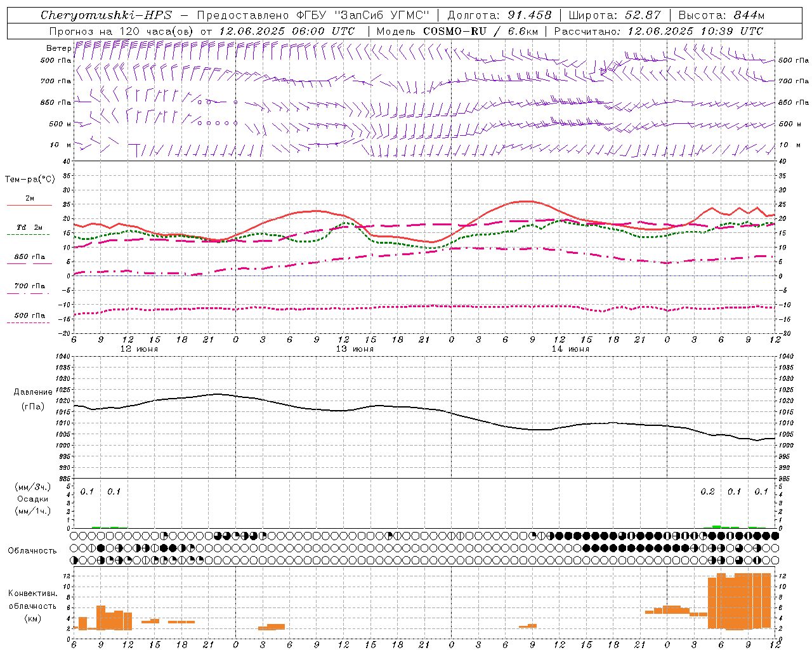Select the '850 гПа' temperature legend entry
812x650 pixels.
[30, 257]
